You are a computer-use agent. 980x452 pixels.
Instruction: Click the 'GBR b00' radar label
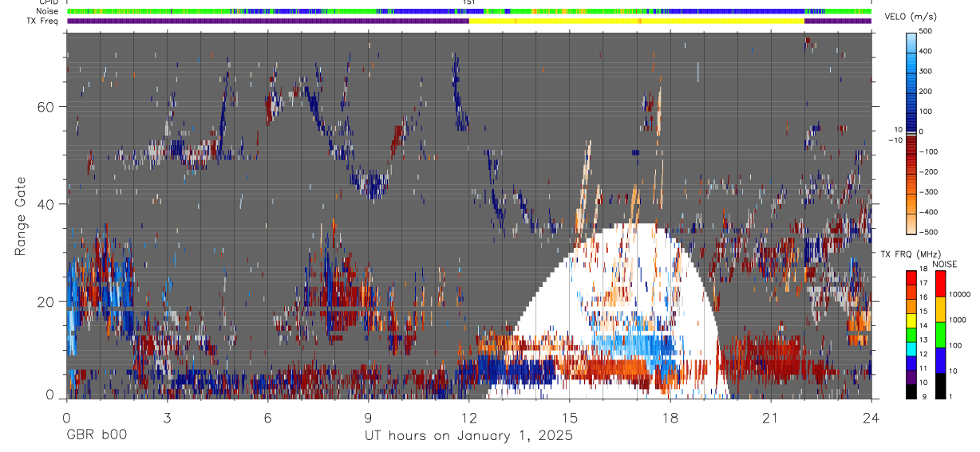tap(96, 436)
